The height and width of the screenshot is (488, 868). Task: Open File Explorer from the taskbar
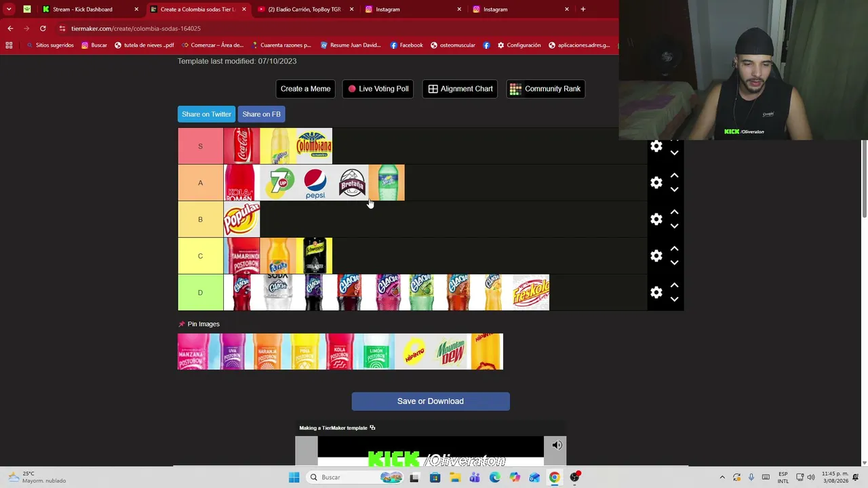pos(454,477)
